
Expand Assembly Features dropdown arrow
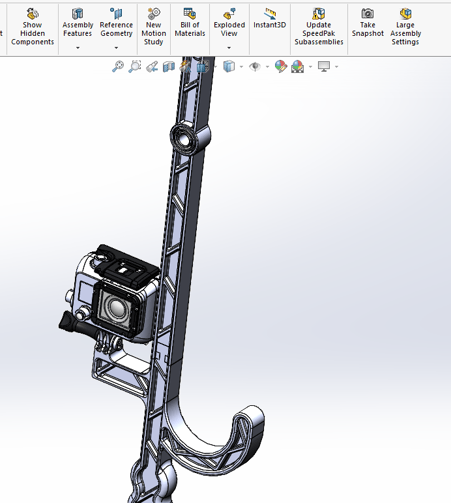pos(78,48)
